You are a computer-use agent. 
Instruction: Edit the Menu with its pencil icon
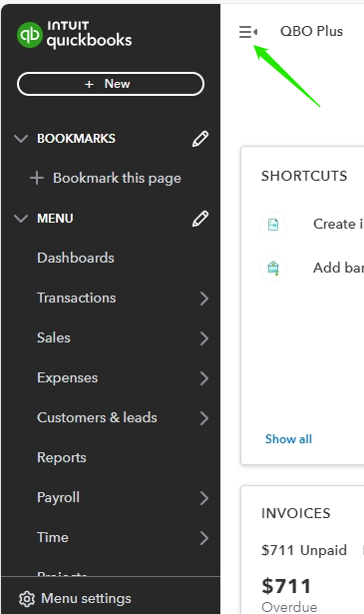tap(200, 219)
